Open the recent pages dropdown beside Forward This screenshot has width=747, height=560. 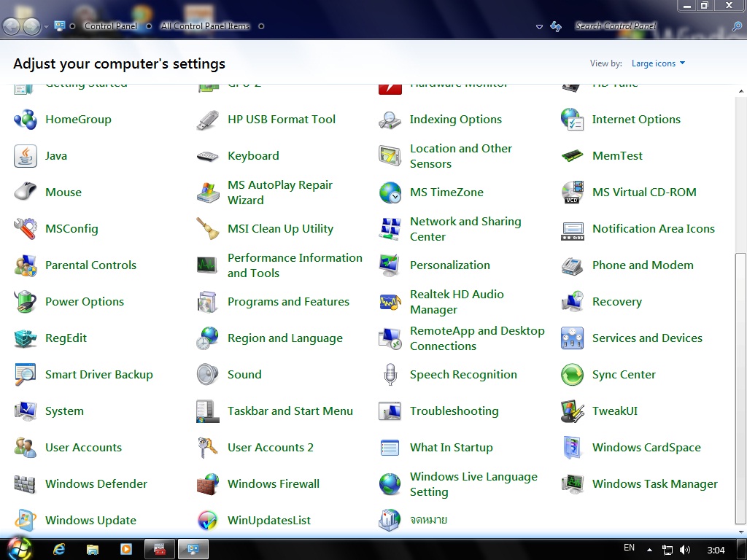coord(46,27)
